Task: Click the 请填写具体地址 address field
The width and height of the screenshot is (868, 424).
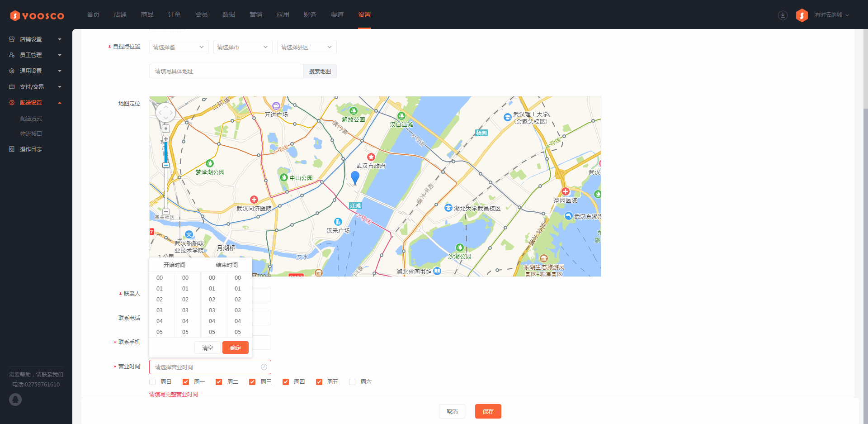Action: point(226,71)
